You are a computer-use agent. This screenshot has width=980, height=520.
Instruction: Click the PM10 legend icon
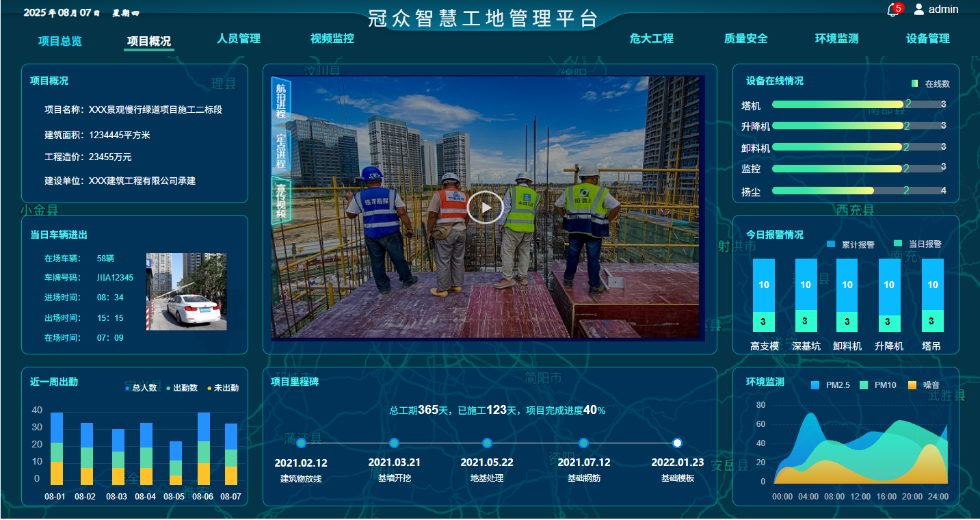[864, 385]
